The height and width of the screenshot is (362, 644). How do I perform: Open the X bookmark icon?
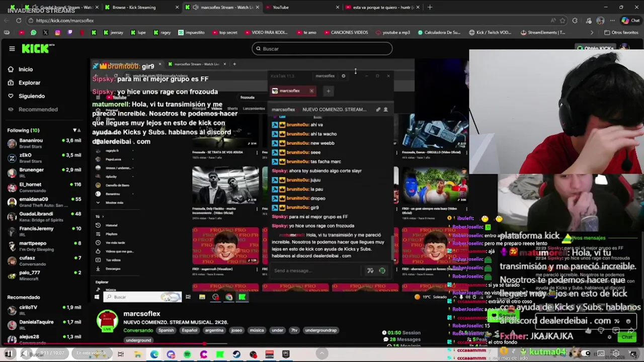point(45,33)
